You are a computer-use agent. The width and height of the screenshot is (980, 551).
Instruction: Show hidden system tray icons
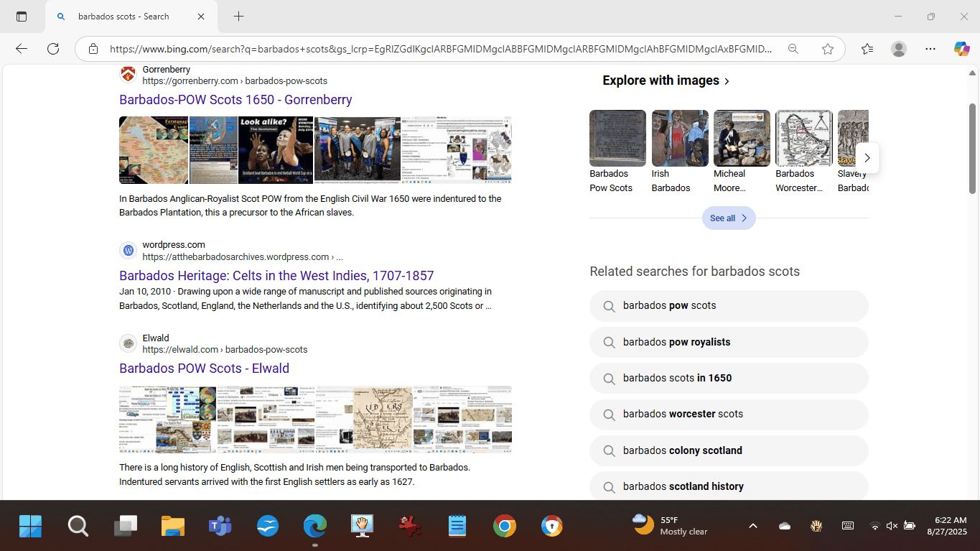click(752, 526)
